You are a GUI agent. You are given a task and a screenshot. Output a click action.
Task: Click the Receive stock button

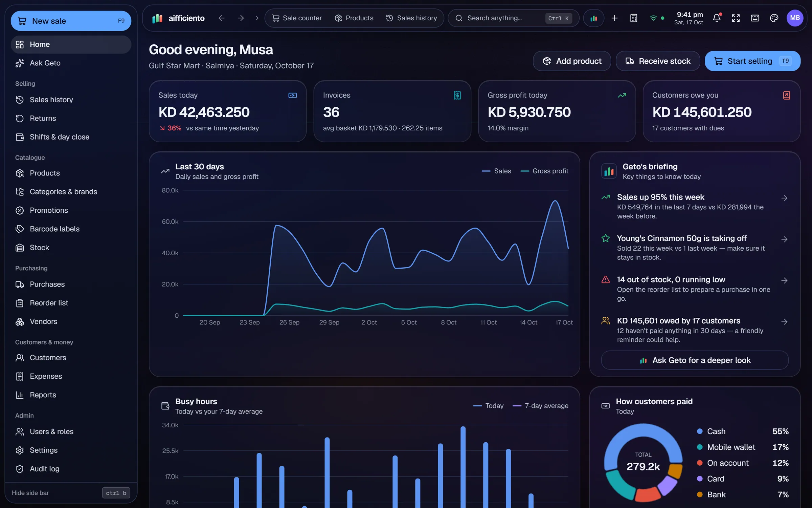pos(658,61)
